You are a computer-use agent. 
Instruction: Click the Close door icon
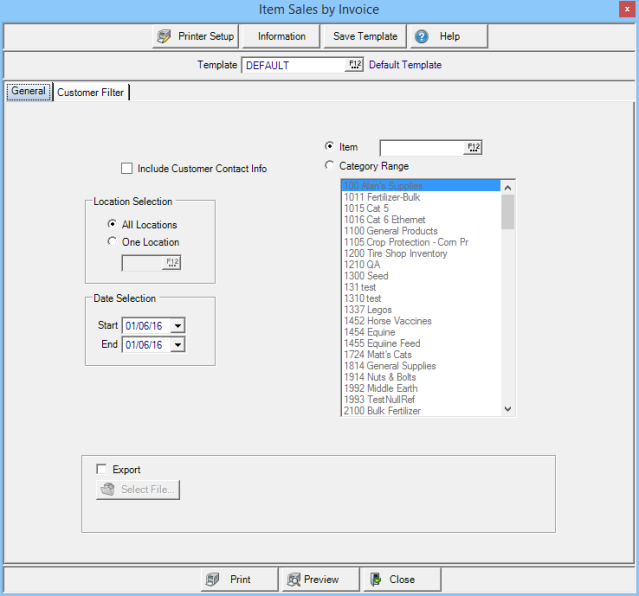[x=375, y=580]
